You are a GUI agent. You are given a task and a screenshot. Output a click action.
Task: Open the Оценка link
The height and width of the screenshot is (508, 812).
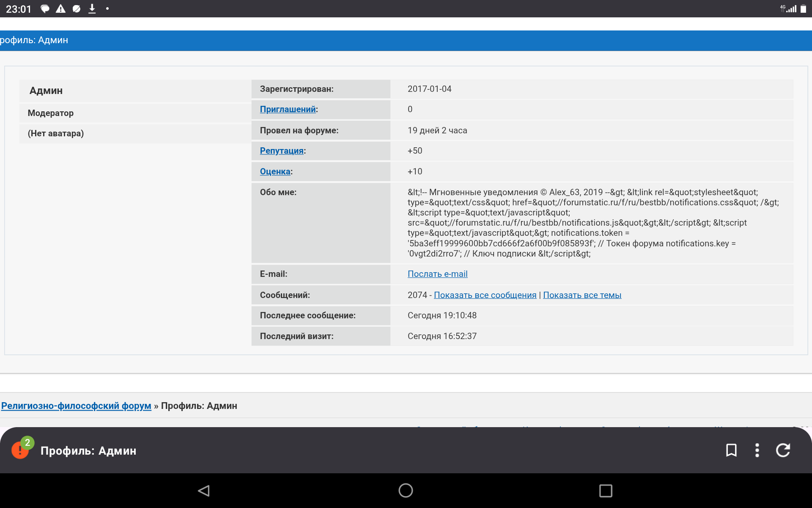tap(275, 171)
